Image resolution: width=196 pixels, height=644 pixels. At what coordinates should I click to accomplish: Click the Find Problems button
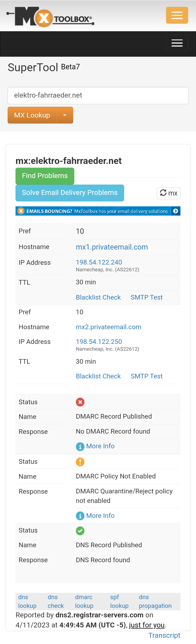45,176
